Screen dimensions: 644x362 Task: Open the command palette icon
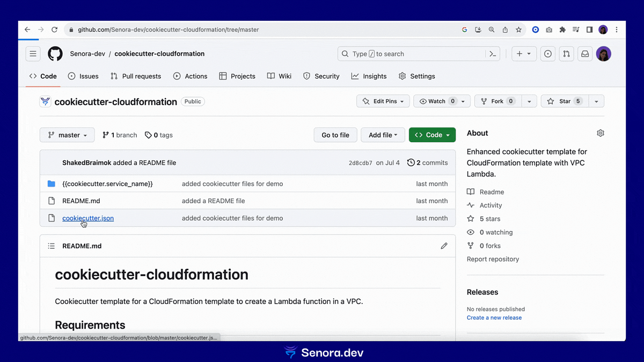(x=492, y=54)
